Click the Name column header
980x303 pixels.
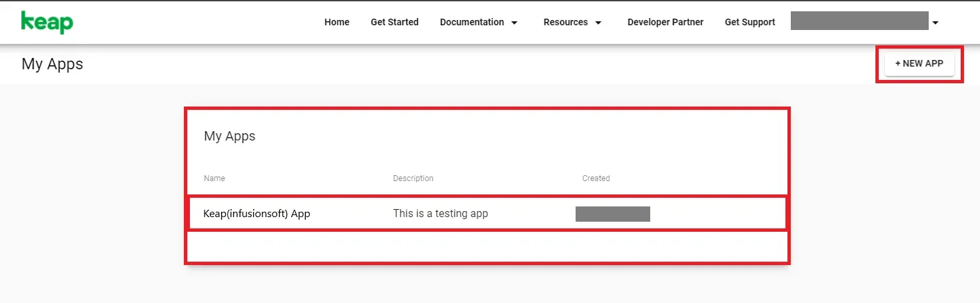(x=215, y=178)
